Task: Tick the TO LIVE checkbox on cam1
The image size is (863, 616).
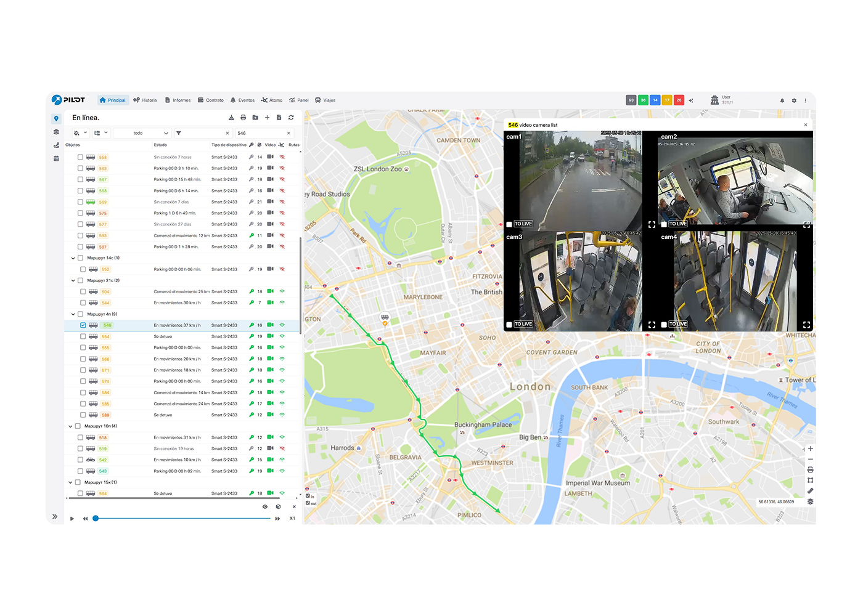Action: pyautogui.click(x=509, y=224)
